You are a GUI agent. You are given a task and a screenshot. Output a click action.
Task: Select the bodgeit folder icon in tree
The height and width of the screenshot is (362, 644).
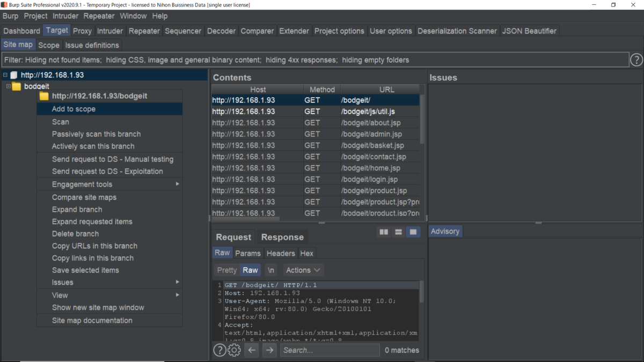tap(17, 86)
